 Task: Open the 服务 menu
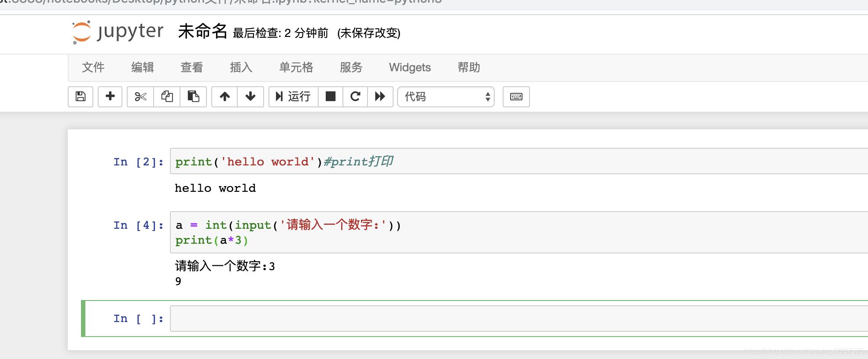(351, 67)
